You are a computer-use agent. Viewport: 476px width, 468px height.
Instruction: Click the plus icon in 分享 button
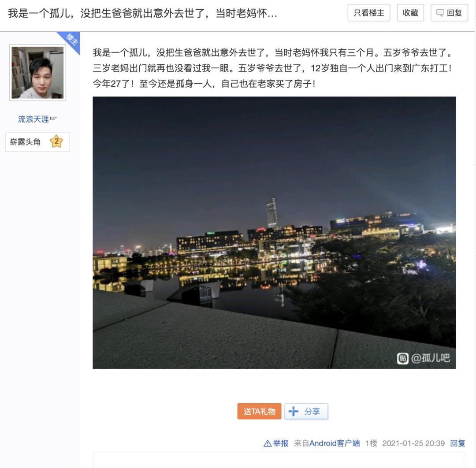(x=293, y=411)
